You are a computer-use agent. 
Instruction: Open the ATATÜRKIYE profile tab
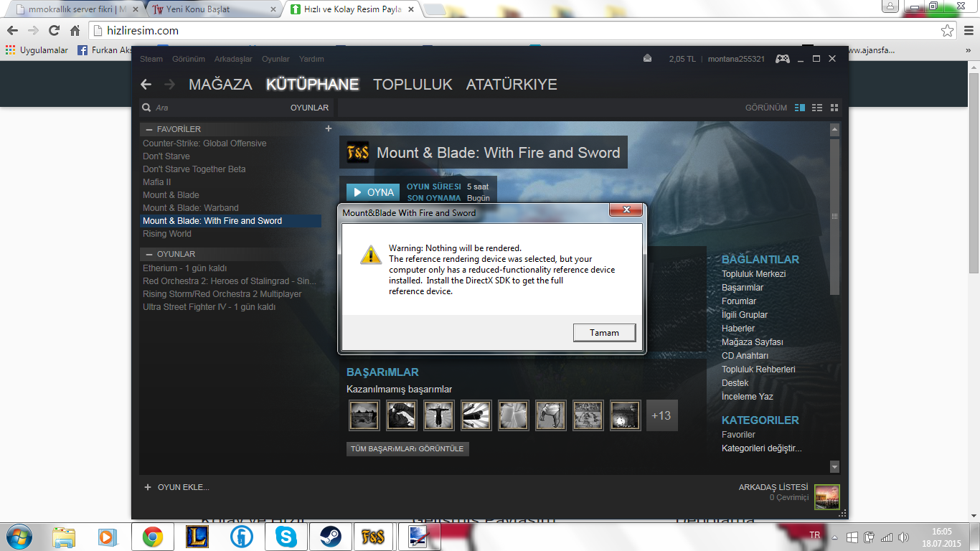512,84
